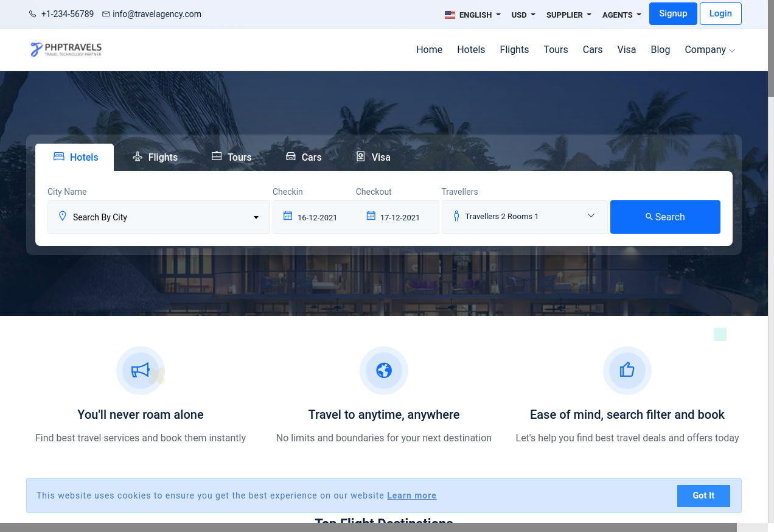This screenshot has height=532, width=774.
Task: Click the thumbs-up icon above Ease of mind
Action: pos(627,370)
